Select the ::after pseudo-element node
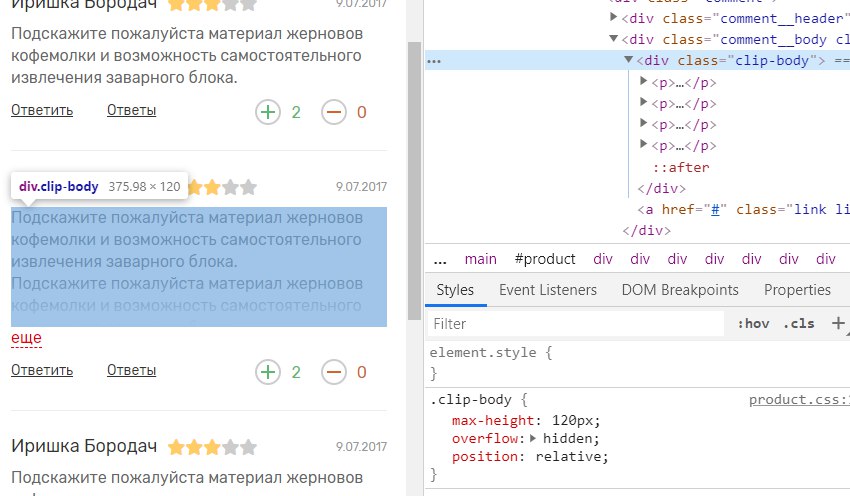 680,168
